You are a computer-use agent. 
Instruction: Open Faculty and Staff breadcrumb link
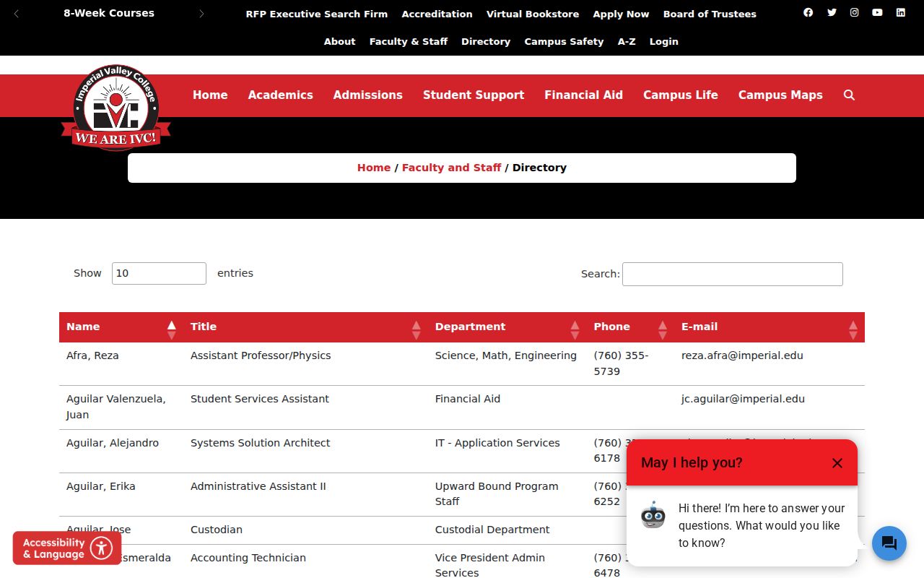click(451, 168)
